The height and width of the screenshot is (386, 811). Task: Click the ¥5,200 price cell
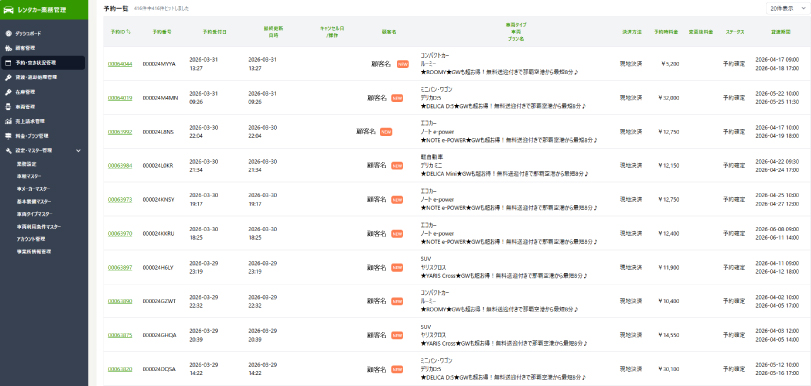click(x=670, y=64)
